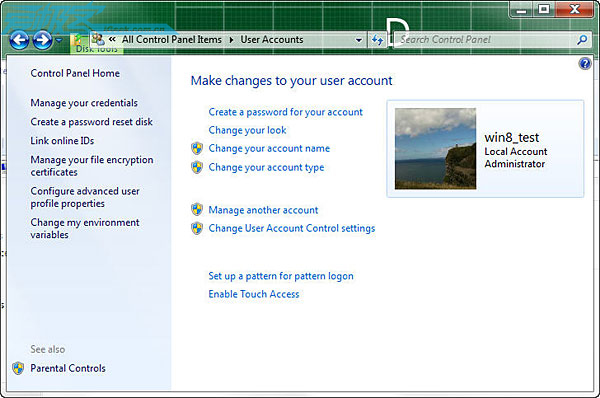Click the win8_test account picture

pyautogui.click(x=435, y=149)
